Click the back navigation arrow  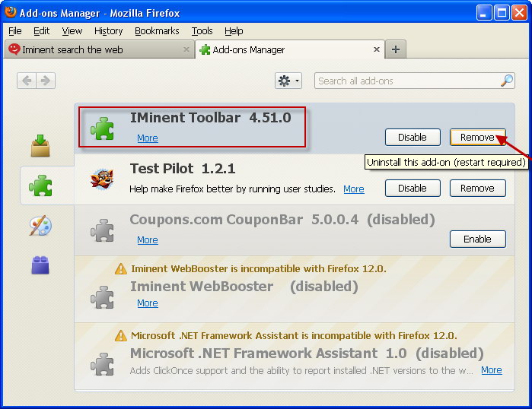click(27, 81)
